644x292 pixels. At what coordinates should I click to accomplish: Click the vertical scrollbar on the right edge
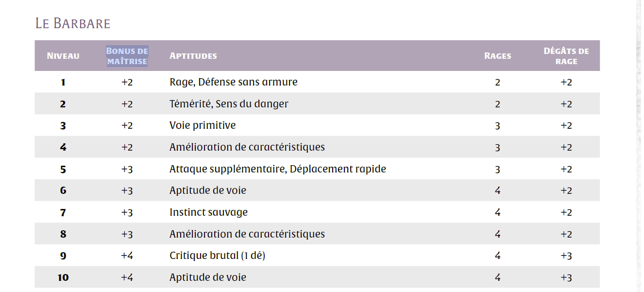pyautogui.click(x=639, y=146)
